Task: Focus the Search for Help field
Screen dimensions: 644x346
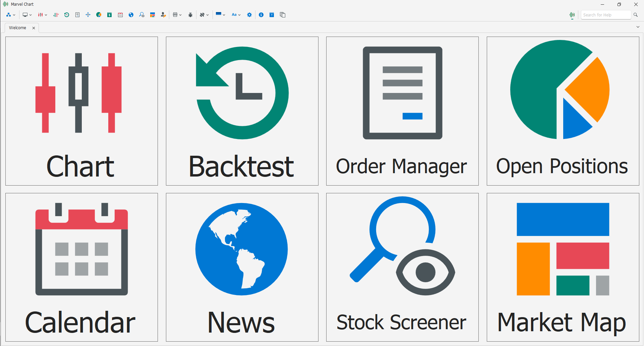Action: (x=606, y=15)
